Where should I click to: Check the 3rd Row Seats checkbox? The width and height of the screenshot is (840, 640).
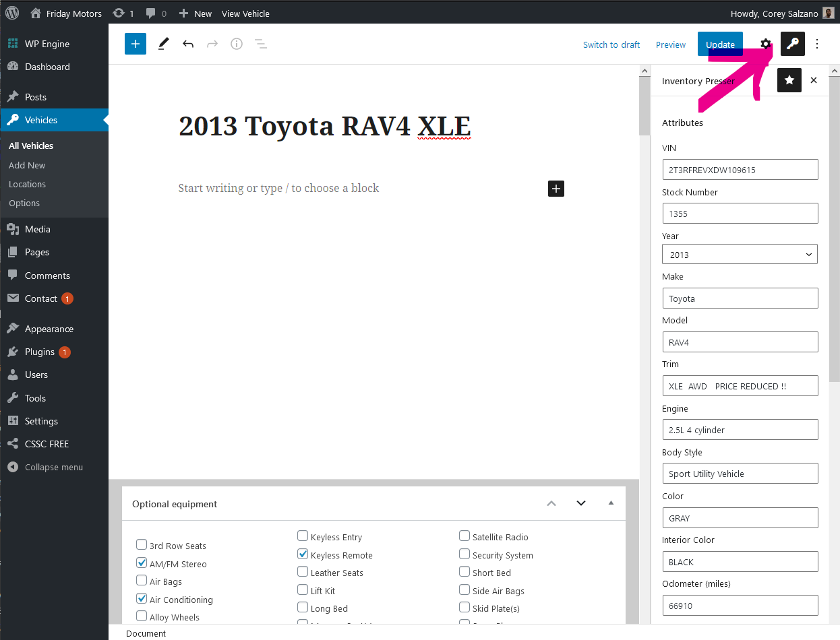point(142,544)
